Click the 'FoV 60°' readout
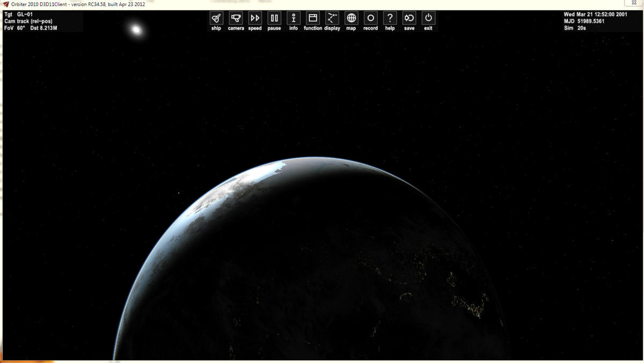The height and width of the screenshot is (363, 644). 15,28
